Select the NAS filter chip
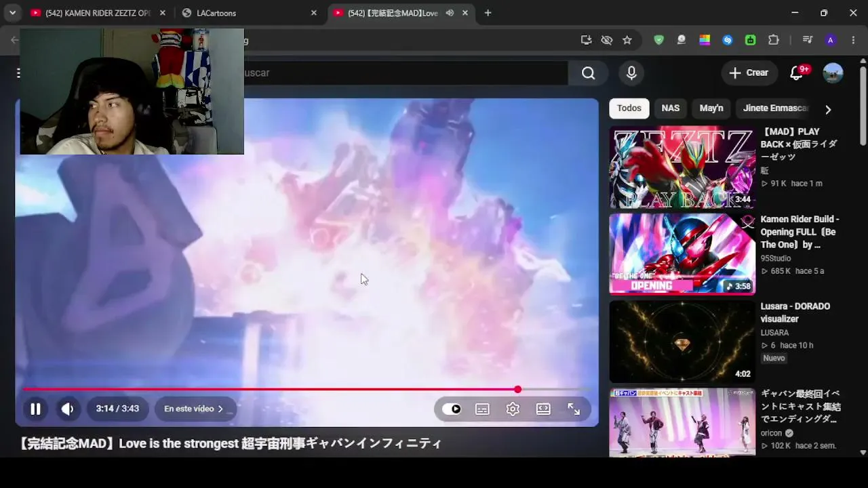Viewport: 868px width, 488px height. pyautogui.click(x=671, y=108)
